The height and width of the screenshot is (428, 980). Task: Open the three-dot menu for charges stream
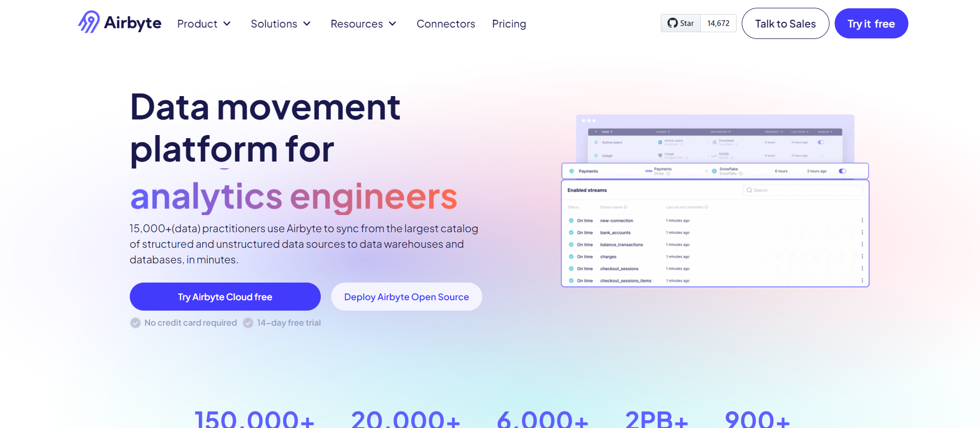[862, 257]
